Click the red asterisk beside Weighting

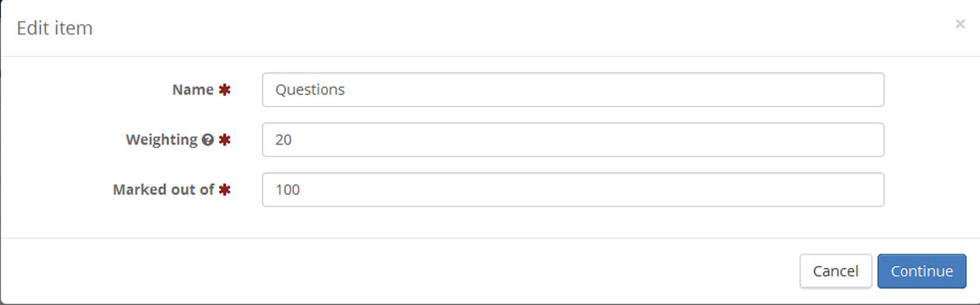(225, 139)
